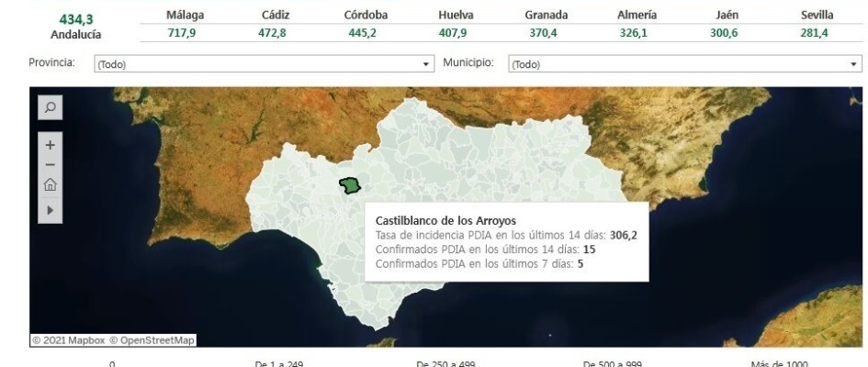Screen dimensions: 868x367
Task: Select highlighted Castilblanco de los Arroyos municipality
Action: (x=350, y=185)
